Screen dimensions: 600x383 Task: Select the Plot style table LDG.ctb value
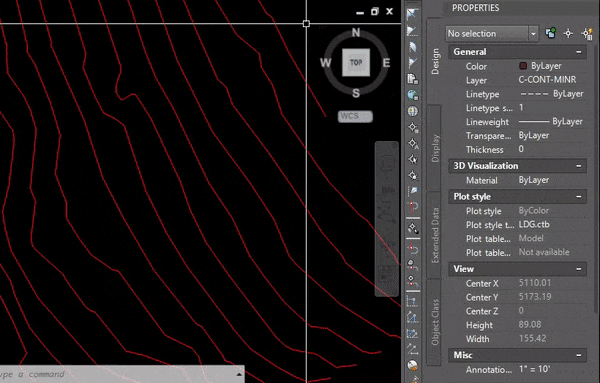(534, 224)
